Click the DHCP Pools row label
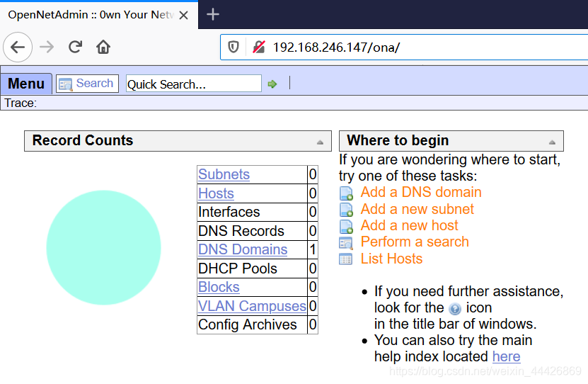 tap(237, 269)
